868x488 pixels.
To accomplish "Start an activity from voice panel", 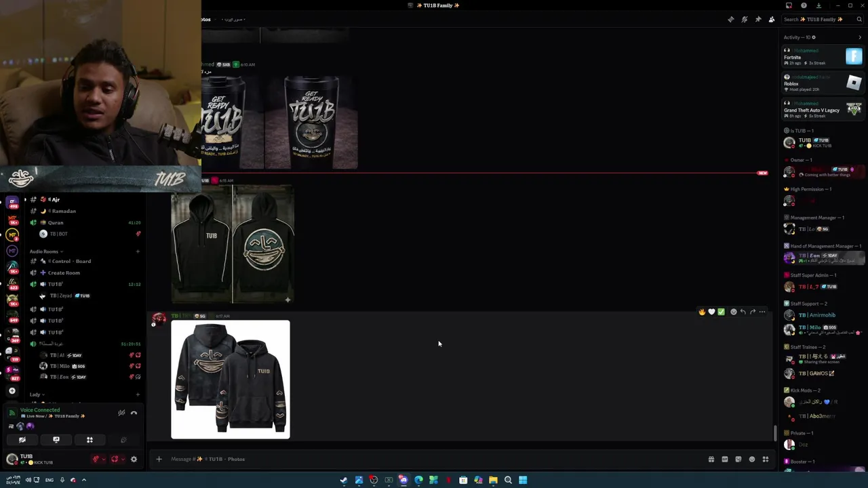I will coord(90,440).
